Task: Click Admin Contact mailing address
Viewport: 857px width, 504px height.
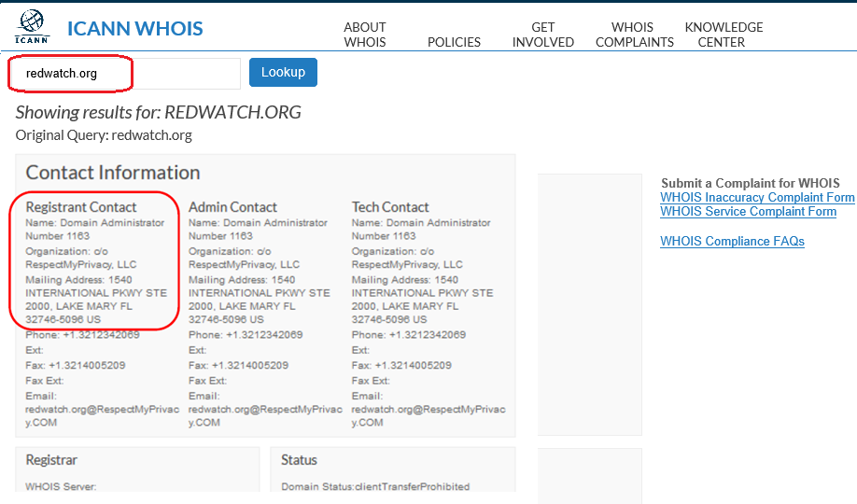Action: (x=260, y=300)
